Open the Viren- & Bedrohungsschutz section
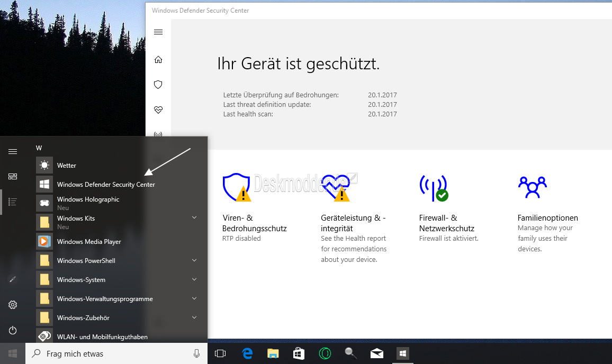 coord(255,223)
